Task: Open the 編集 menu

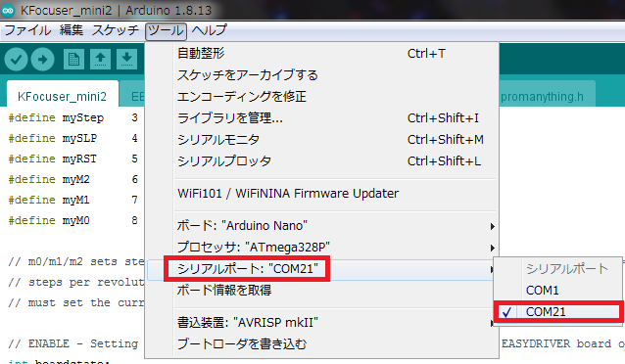Action: coord(72,30)
